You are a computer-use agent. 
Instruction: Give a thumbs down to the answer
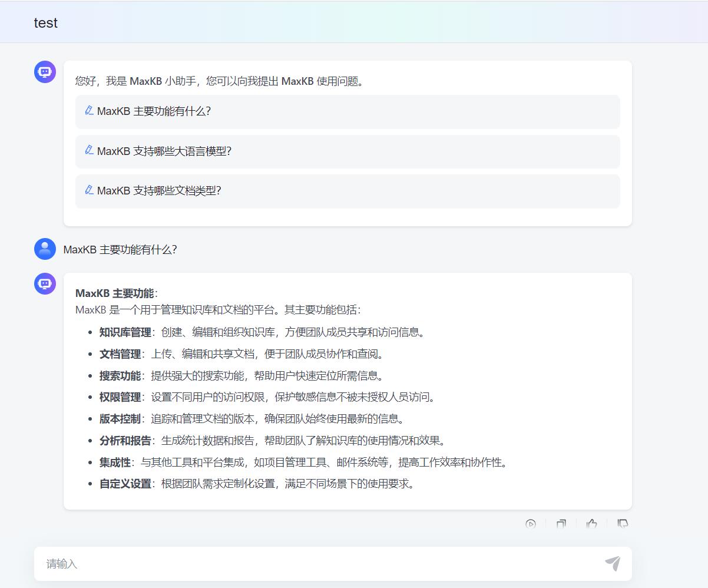tap(623, 523)
